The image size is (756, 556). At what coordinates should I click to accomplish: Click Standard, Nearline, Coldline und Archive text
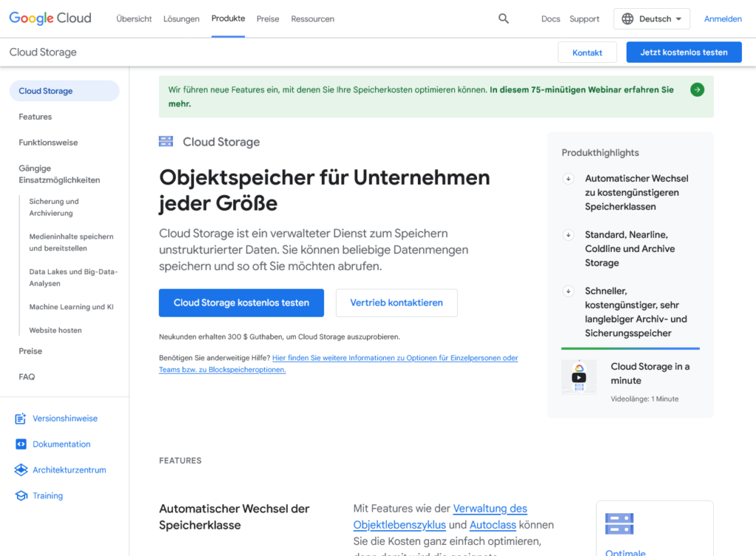click(630, 249)
